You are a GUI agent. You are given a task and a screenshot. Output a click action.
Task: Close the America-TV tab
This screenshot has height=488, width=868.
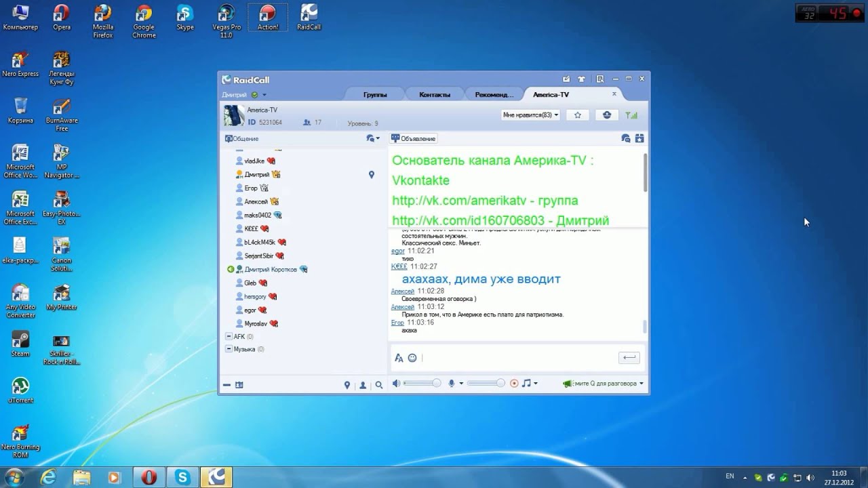point(614,94)
